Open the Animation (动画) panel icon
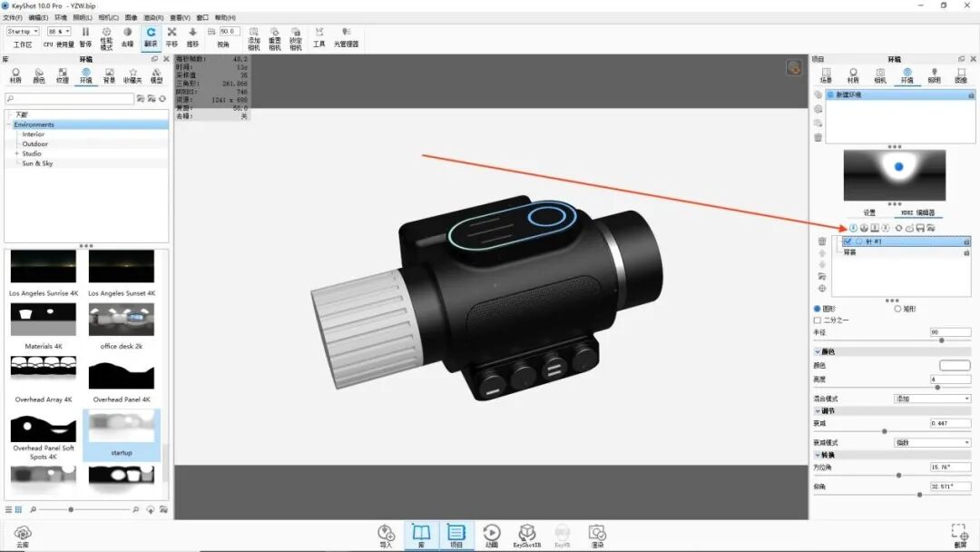Screen dimensions: 980x552 coord(493,535)
